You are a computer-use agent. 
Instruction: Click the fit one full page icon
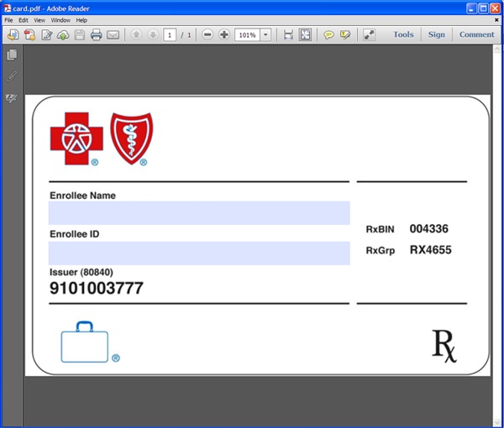click(305, 34)
